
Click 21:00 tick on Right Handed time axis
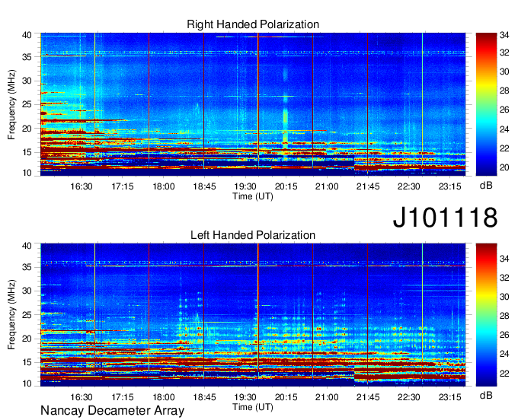coord(327,186)
